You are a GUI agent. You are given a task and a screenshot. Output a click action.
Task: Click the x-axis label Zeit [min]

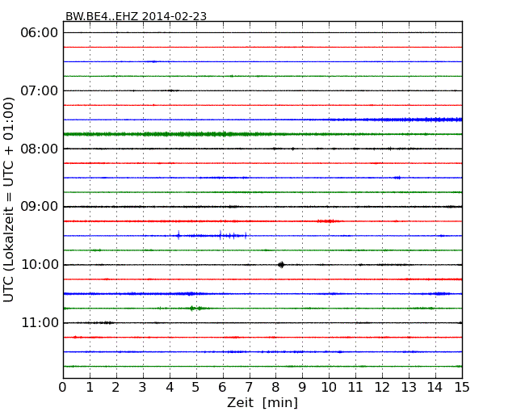click(x=262, y=403)
